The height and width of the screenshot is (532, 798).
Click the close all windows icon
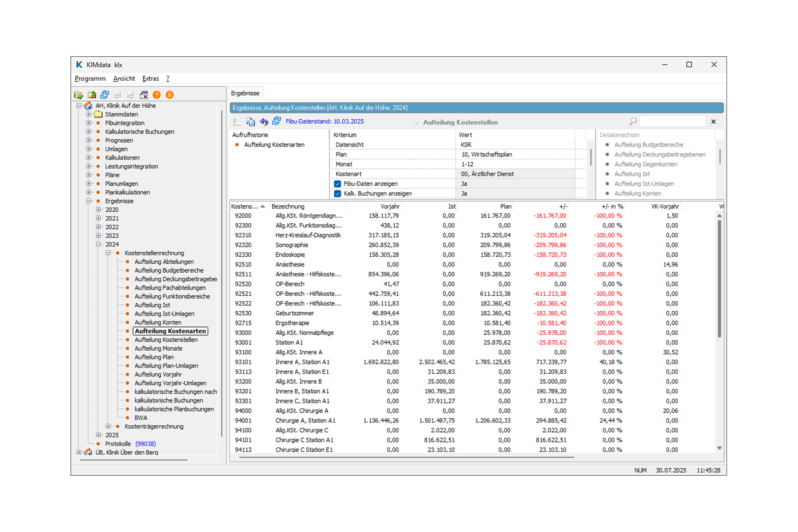pos(144,95)
